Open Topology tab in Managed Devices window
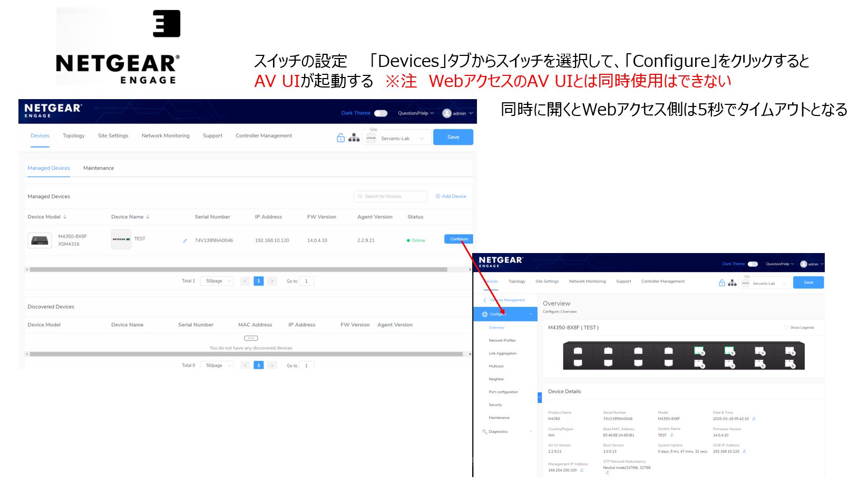The height and width of the screenshot is (485, 868). point(74,136)
